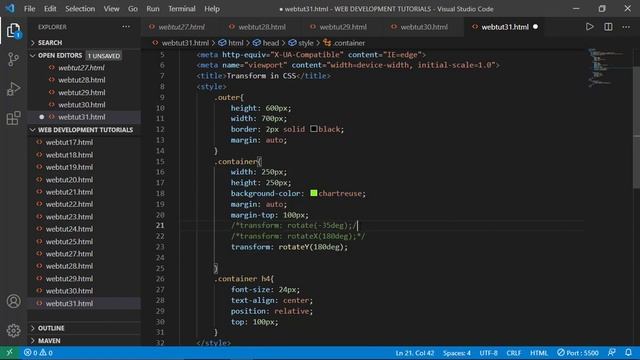This screenshot has width=640, height=360.
Task: Open the black color swatch picker
Action: tap(313, 129)
